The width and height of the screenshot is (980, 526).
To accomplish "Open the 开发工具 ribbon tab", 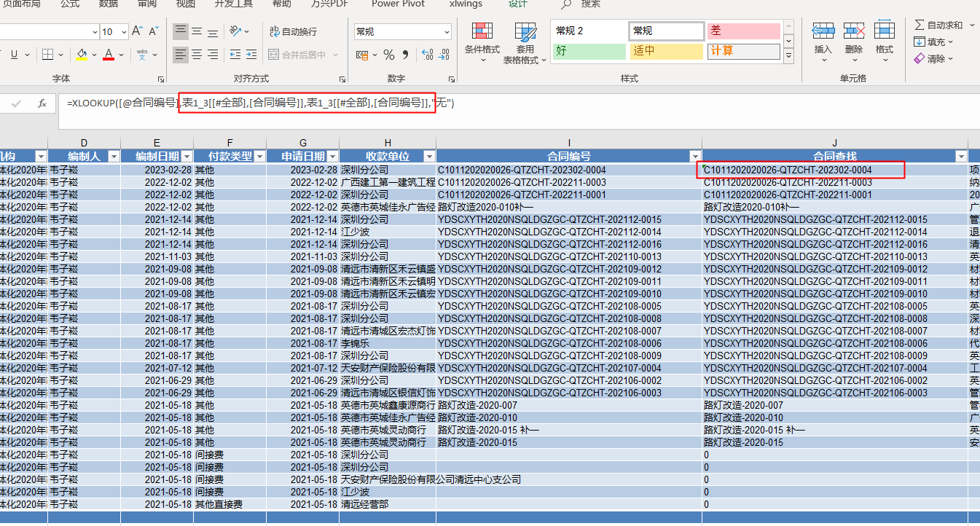I will coord(233,4).
